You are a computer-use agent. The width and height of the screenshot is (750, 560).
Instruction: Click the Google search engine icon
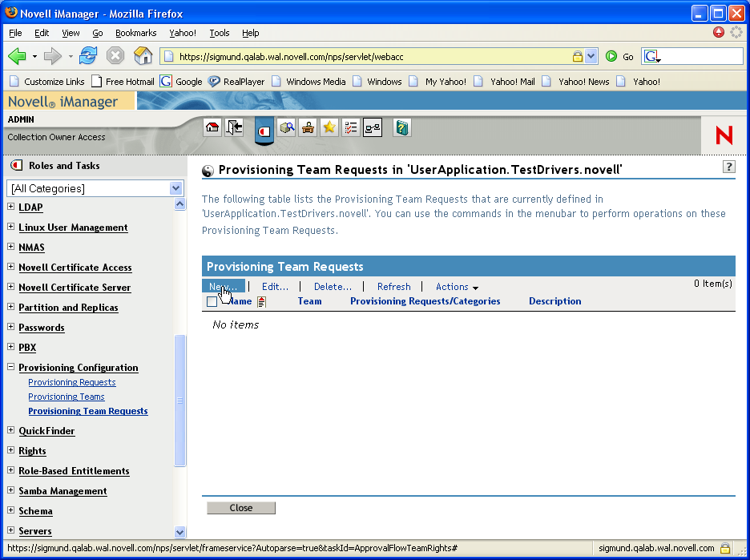tap(652, 56)
